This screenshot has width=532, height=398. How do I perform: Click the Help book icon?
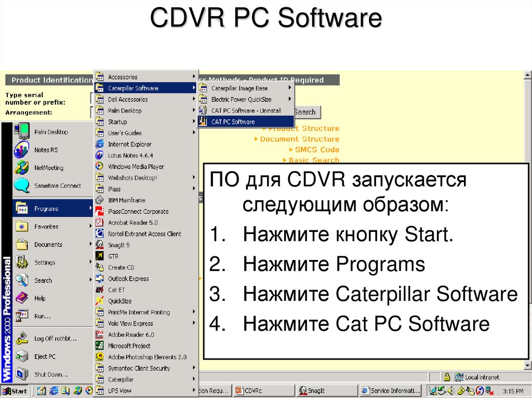[22, 298]
